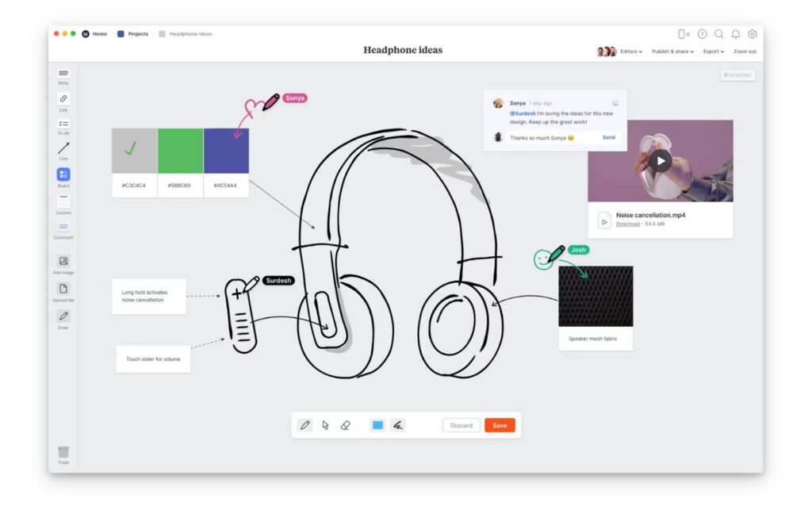The width and height of the screenshot is (812, 506).
Task: Click the Headphone ideas breadcrumb
Action: coord(186,33)
